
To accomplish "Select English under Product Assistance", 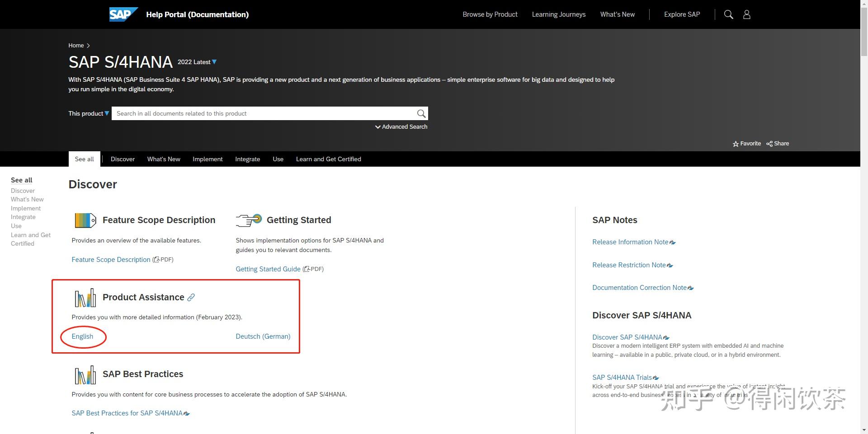I will pos(82,336).
